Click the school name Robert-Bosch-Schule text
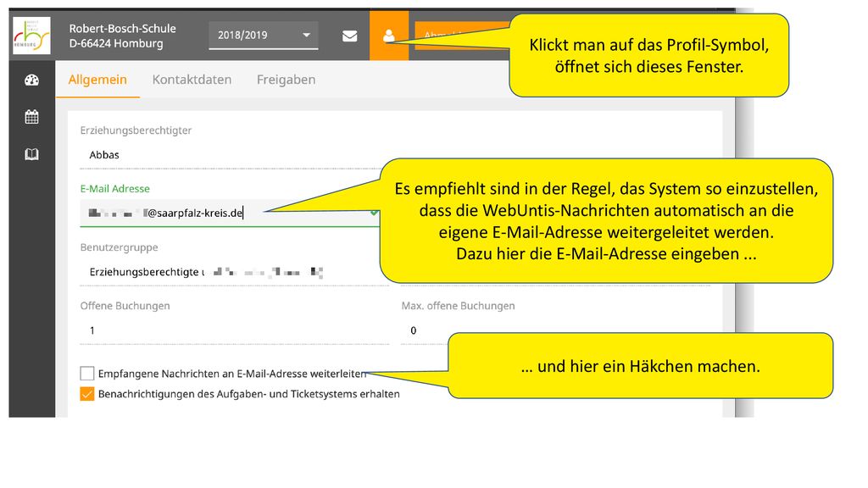The height and width of the screenshot is (488, 868). click(122, 29)
